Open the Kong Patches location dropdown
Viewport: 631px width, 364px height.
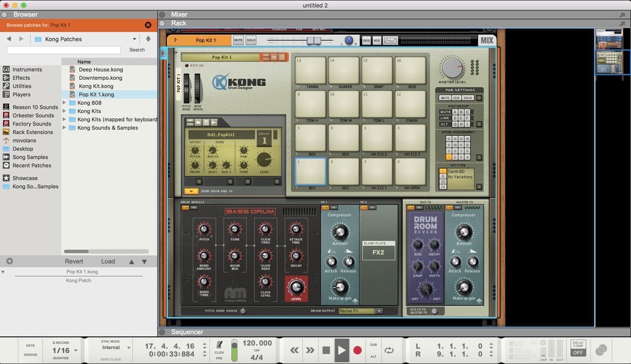(134, 39)
